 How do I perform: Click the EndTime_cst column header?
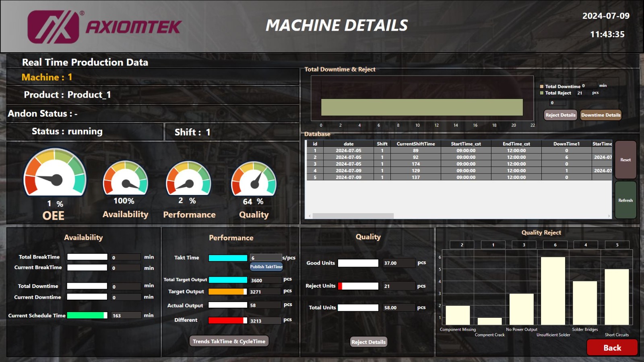click(x=516, y=144)
